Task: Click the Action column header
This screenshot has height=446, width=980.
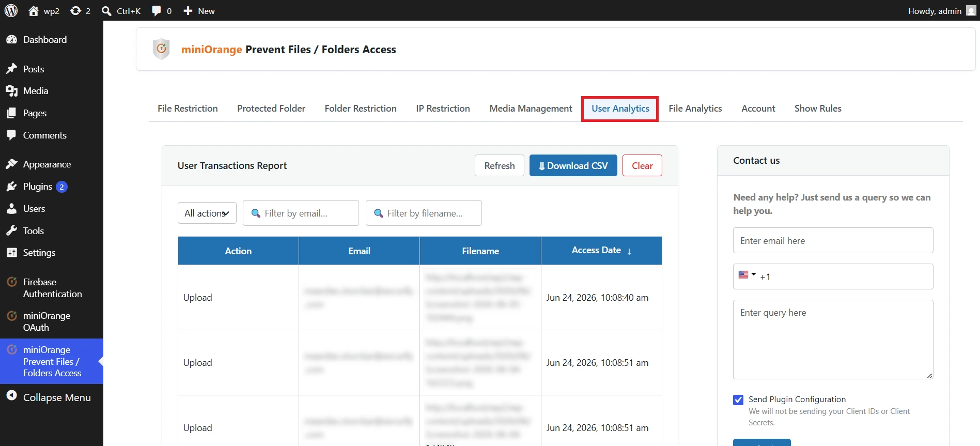Action: (238, 251)
